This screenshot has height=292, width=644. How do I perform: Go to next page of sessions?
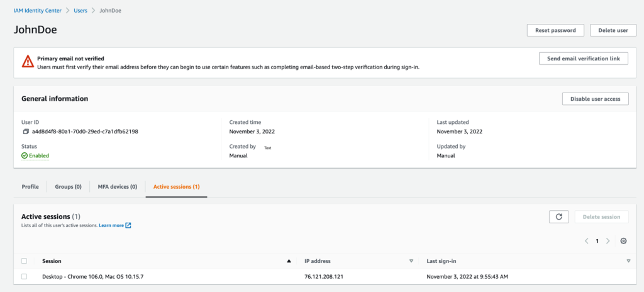tap(608, 241)
